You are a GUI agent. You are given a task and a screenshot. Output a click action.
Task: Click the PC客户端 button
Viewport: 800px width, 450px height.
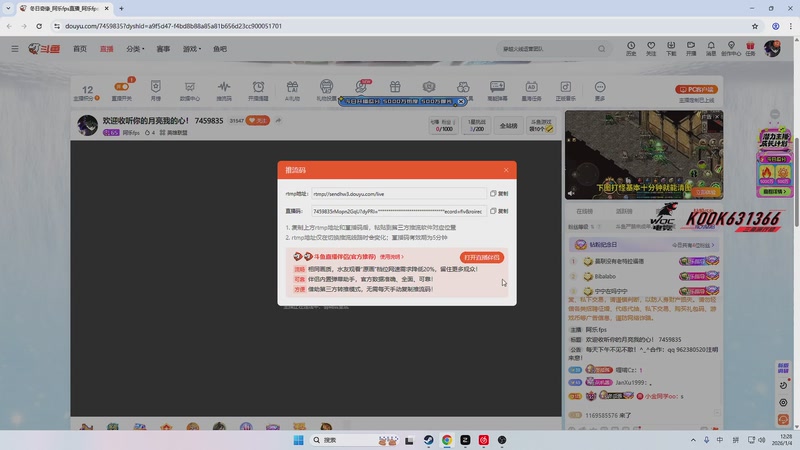pos(696,89)
